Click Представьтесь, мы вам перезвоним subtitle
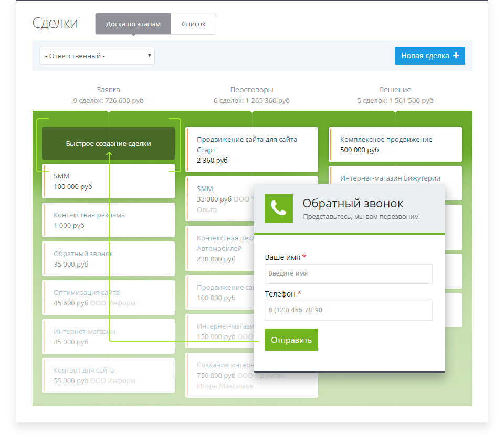504x444 pixels. (361, 217)
